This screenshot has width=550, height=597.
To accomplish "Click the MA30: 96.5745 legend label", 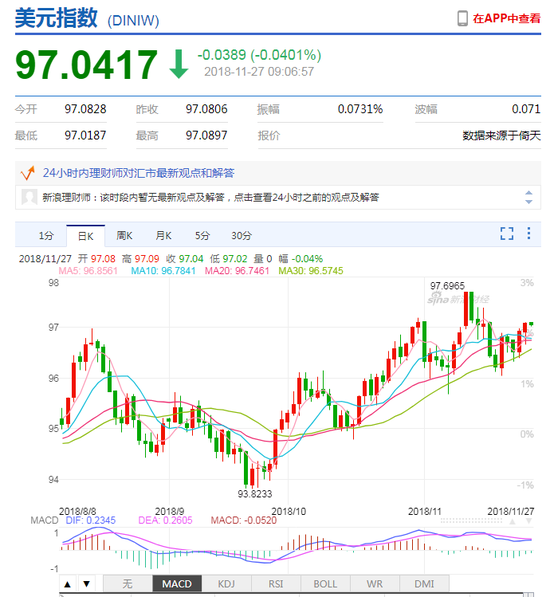I will [x=311, y=271].
